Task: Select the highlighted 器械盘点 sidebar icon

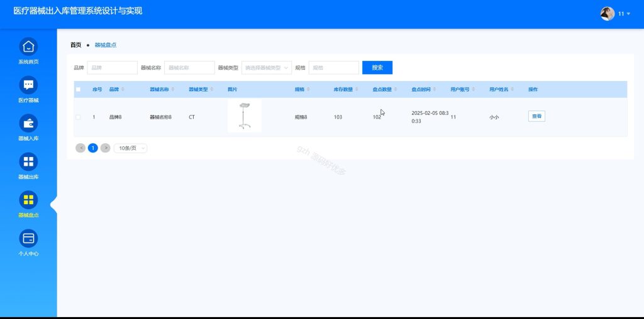Action: point(28,200)
